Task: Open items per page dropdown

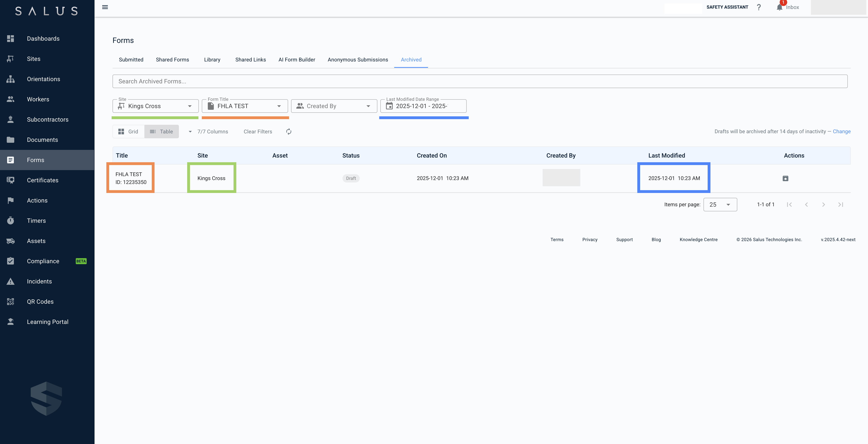Action: coord(720,205)
